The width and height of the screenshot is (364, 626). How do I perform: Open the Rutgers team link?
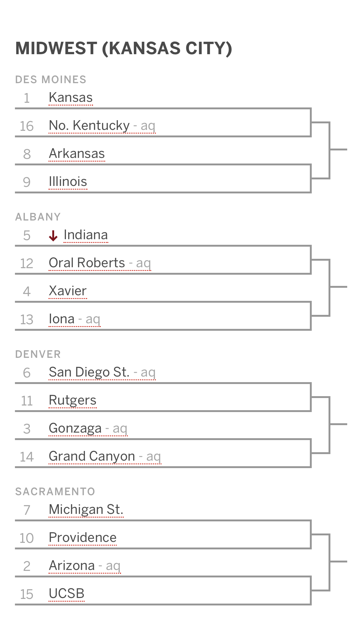[x=72, y=401]
